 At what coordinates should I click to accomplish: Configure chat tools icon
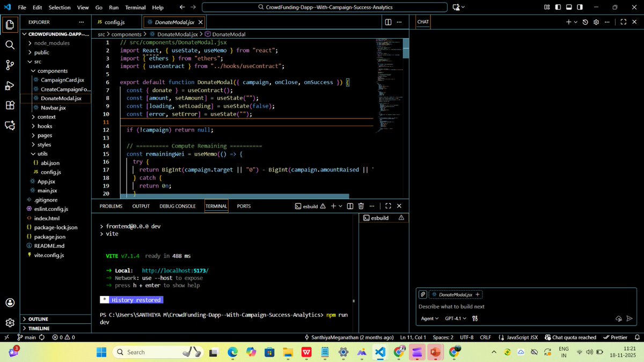click(475, 319)
